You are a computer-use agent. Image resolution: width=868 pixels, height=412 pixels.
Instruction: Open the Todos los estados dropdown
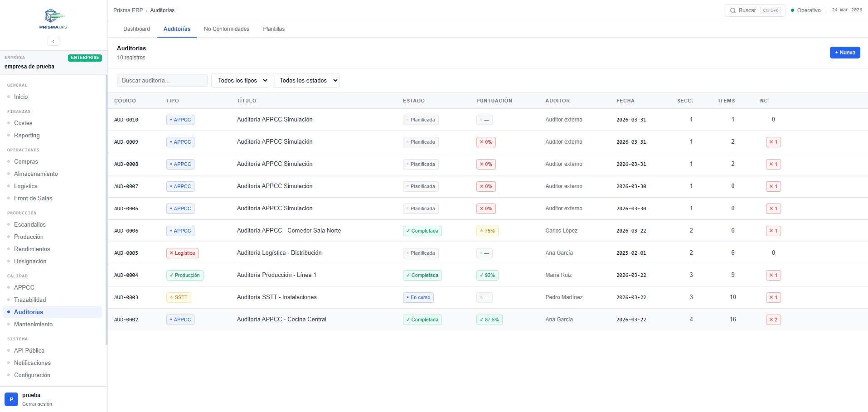[306, 81]
